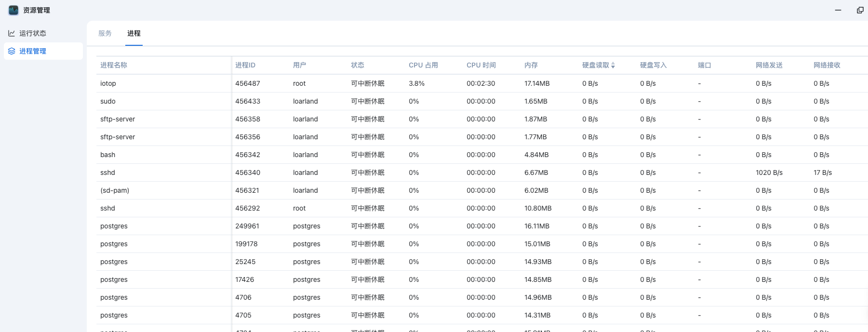Click the 6.67MB memory value
868x332 pixels.
pos(536,173)
